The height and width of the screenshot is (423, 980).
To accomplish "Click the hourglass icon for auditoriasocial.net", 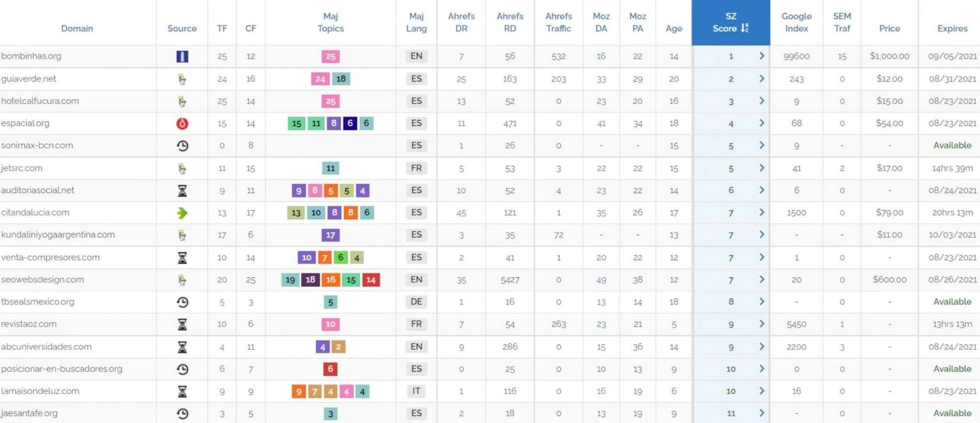I will [x=182, y=191].
